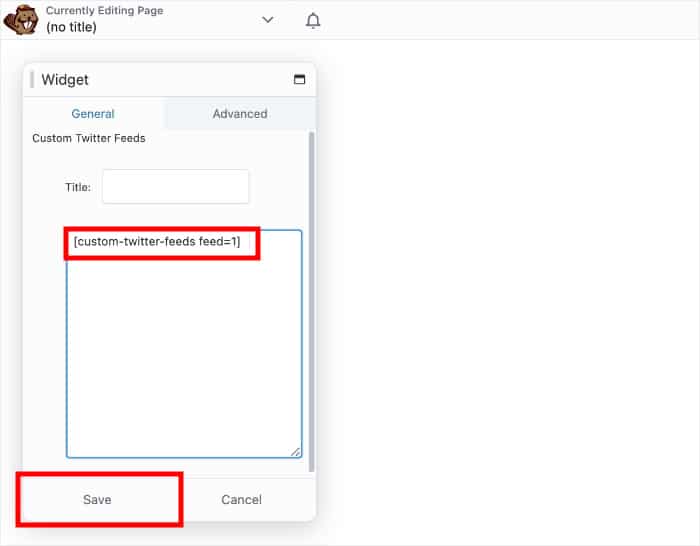Click the Widget panel scrollbar
The width and height of the screenshot is (700, 546).
(x=312, y=301)
